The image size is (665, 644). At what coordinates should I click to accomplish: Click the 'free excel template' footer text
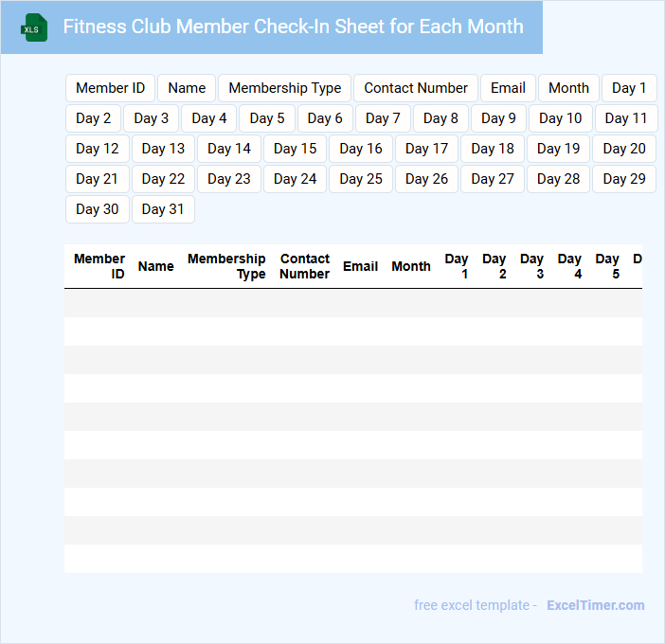point(472,605)
